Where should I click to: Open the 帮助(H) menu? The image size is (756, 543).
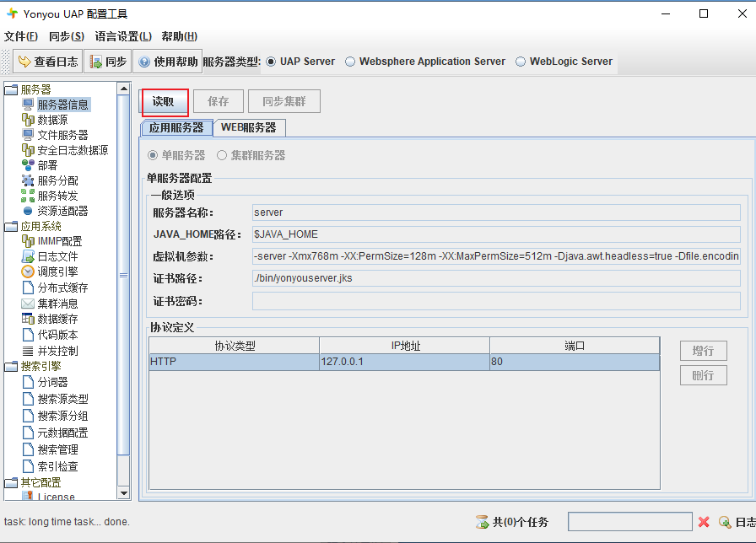(180, 36)
